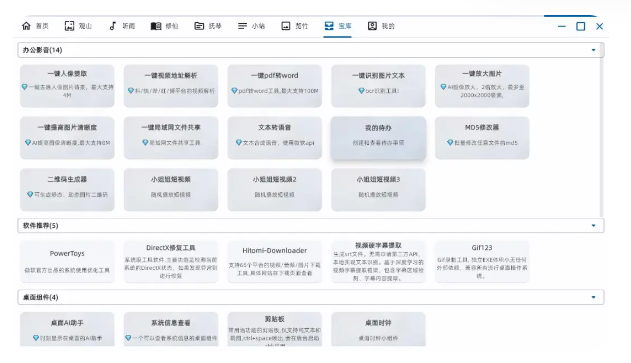The image size is (631, 363).
Task: Click the open book icon for 修仙
Action: coord(156,26)
